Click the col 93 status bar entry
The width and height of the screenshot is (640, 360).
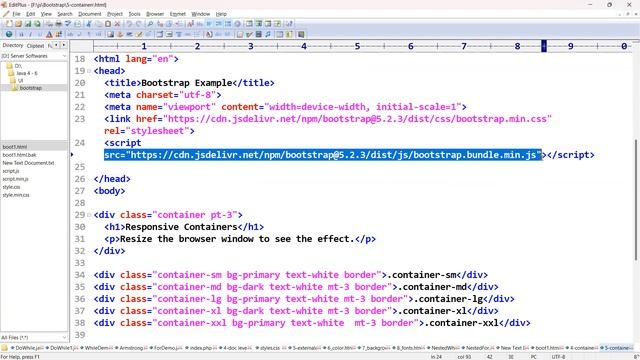click(x=464, y=357)
